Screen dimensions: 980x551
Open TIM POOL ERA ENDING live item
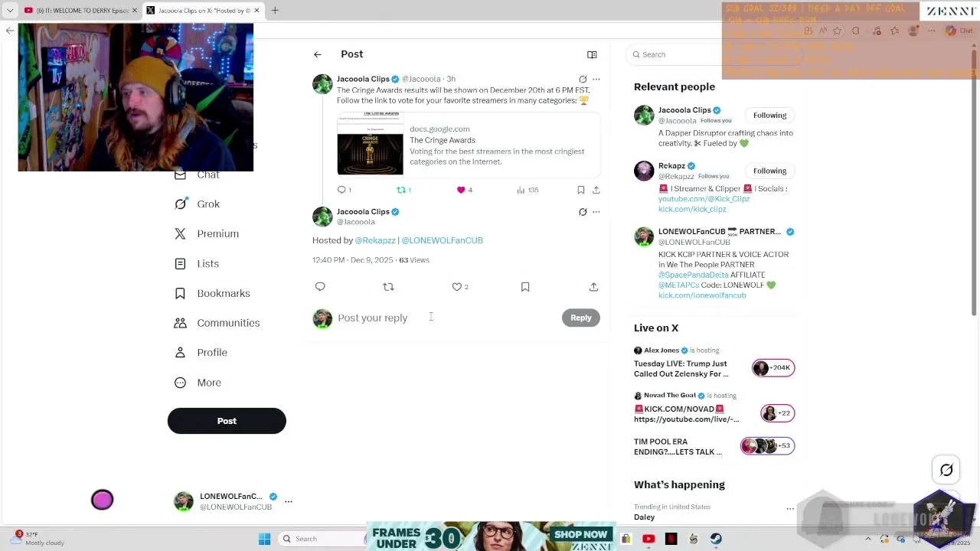tap(714, 447)
